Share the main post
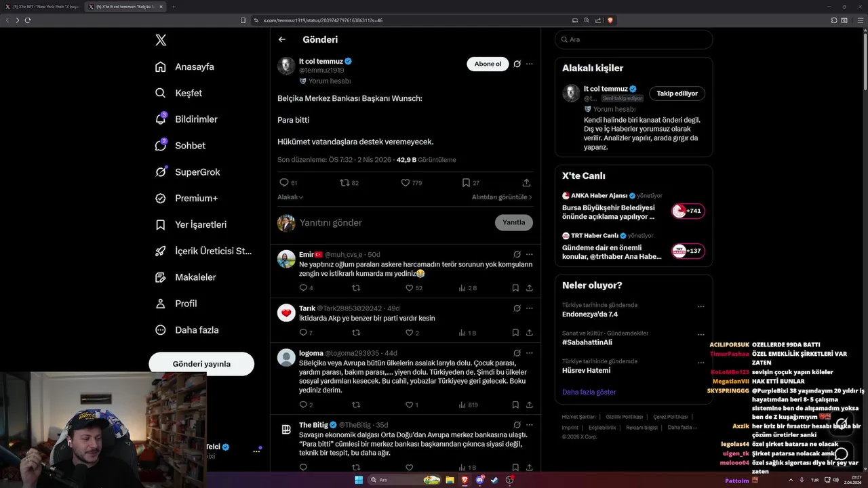 (x=526, y=183)
